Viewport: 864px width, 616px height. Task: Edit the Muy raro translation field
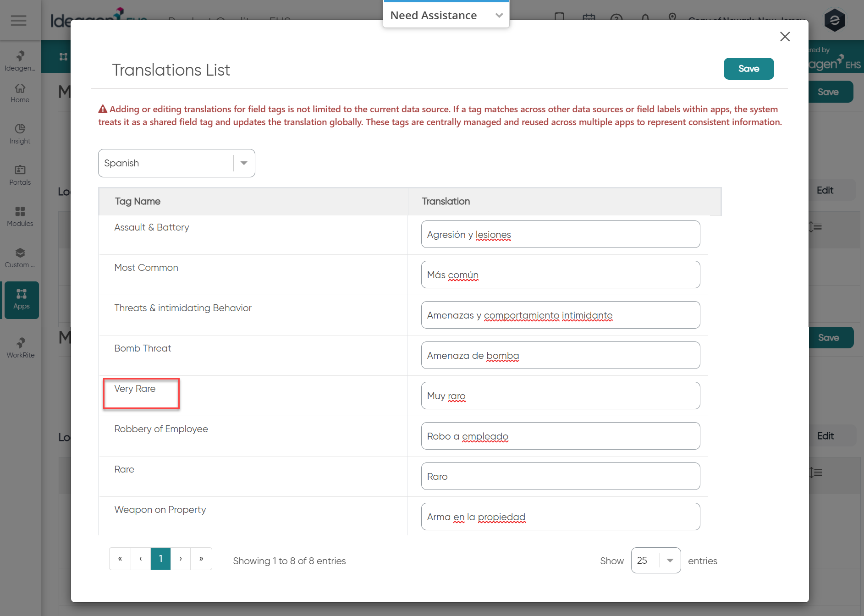pyautogui.click(x=561, y=396)
